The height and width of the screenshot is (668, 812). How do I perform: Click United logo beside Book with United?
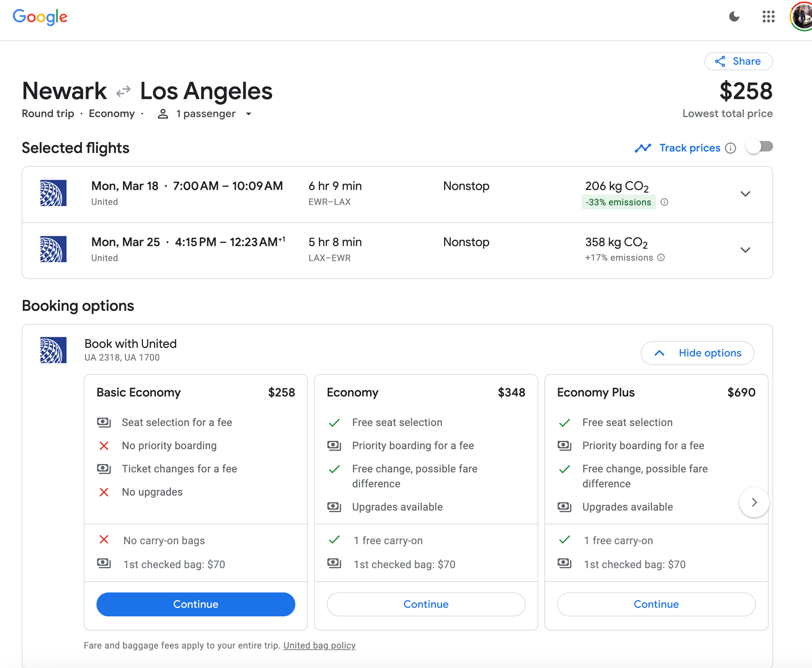[x=53, y=350]
